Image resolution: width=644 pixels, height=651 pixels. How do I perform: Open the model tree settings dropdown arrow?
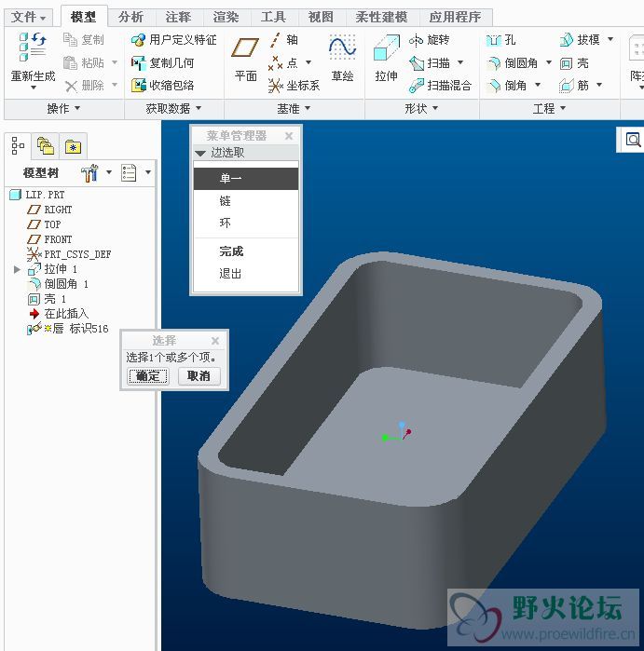[x=109, y=172]
